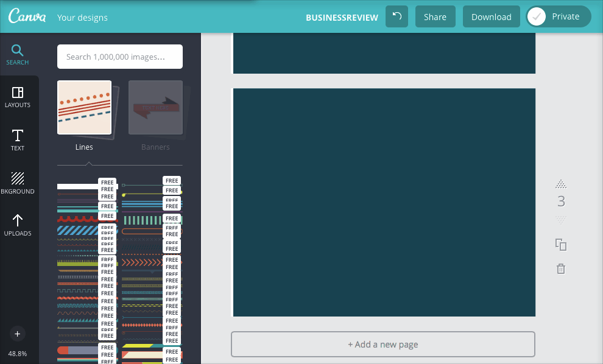Select the Lines category thumbnail

(x=84, y=108)
